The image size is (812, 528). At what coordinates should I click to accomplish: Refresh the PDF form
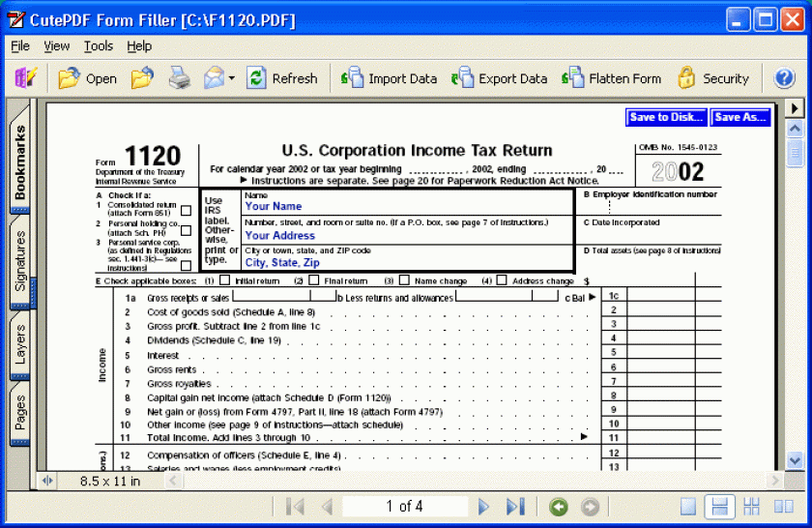(281, 78)
